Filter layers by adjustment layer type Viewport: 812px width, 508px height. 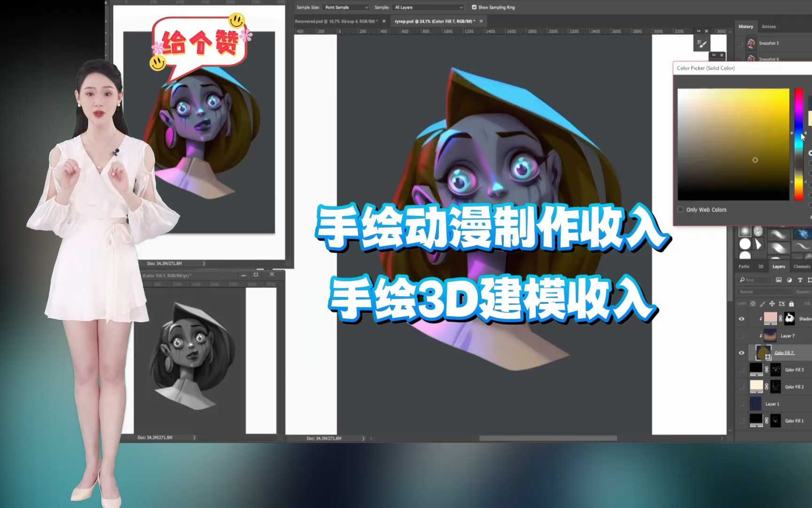789,280
